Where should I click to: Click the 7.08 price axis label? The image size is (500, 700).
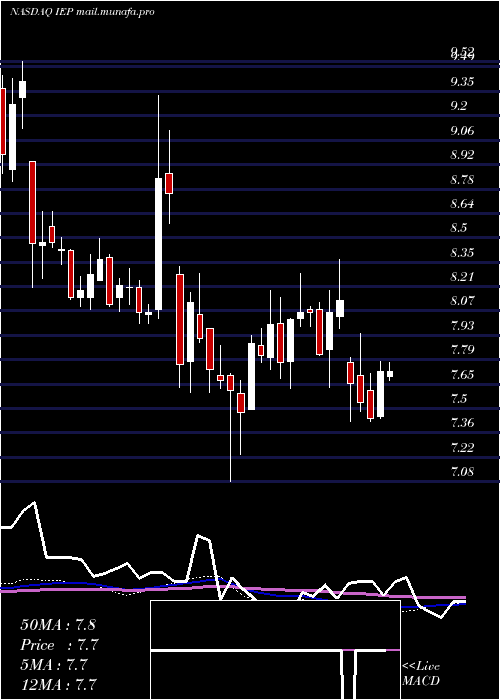462,471
